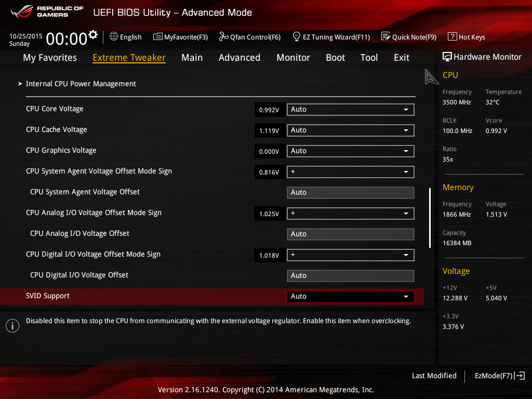This screenshot has height=399, width=532.
Task: Click the EzMode exit arrow icon
Action: tap(520, 376)
